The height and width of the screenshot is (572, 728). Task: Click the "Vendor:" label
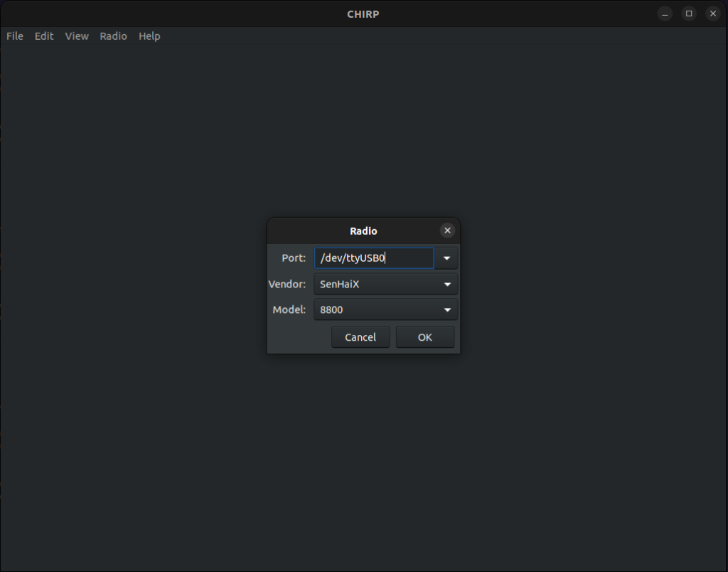(x=287, y=285)
